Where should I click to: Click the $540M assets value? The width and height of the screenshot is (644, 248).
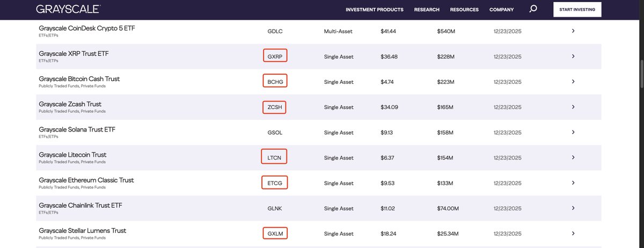pyautogui.click(x=446, y=31)
